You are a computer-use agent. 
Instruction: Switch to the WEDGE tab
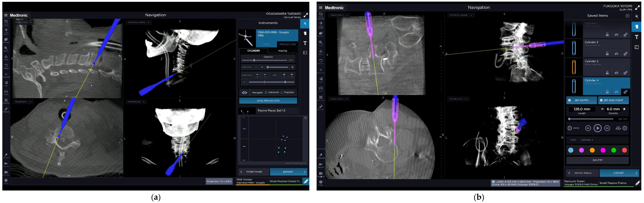(283, 51)
